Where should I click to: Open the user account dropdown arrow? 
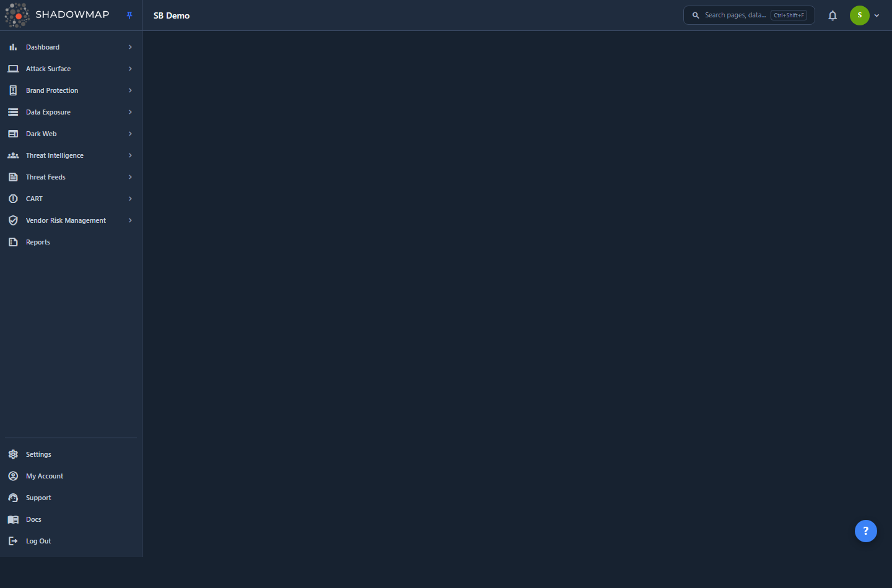point(877,15)
